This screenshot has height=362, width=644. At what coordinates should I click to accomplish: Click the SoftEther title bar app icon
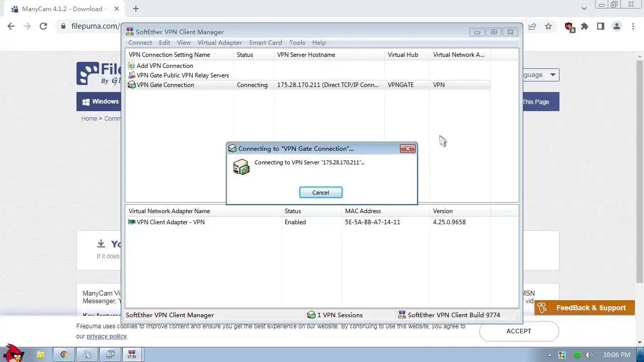tap(130, 32)
